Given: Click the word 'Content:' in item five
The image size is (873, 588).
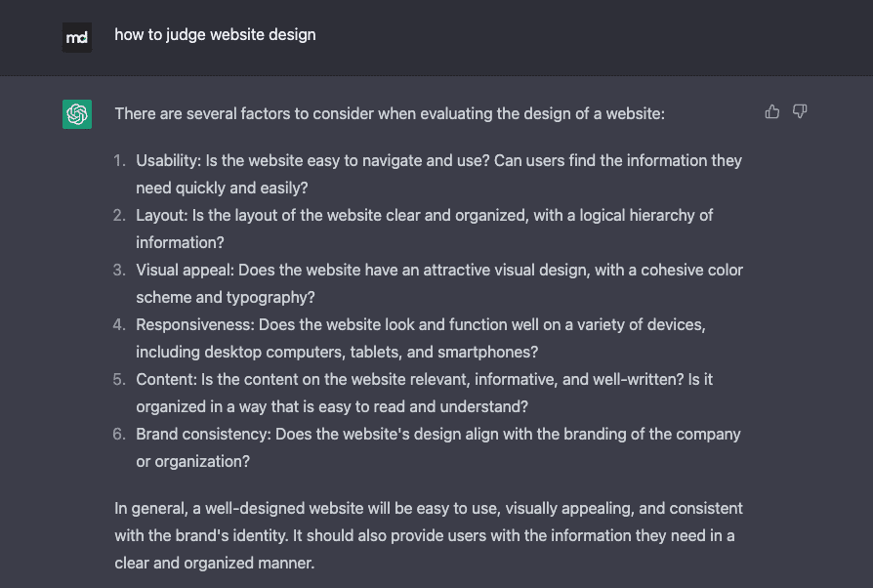Looking at the screenshot, I should tap(166, 379).
